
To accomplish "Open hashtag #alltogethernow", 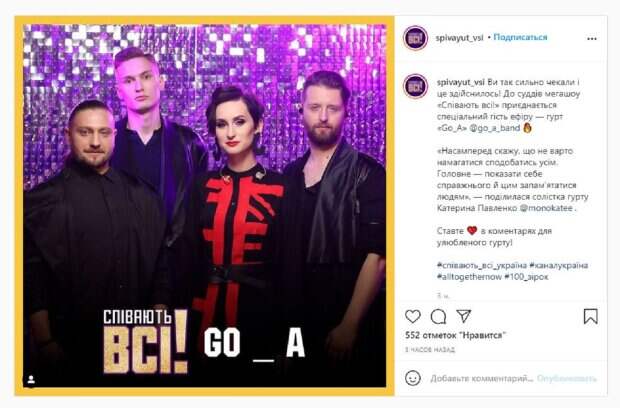I will 469,277.
